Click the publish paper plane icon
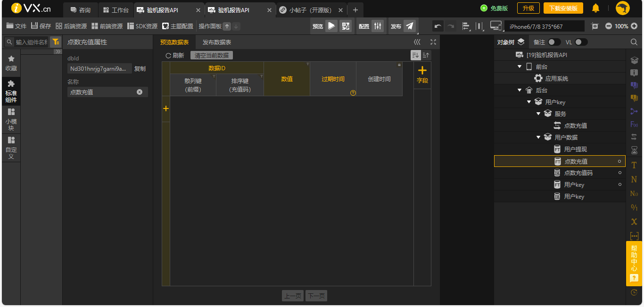The width and height of the screenshot is (644, 307). (410, 26)
